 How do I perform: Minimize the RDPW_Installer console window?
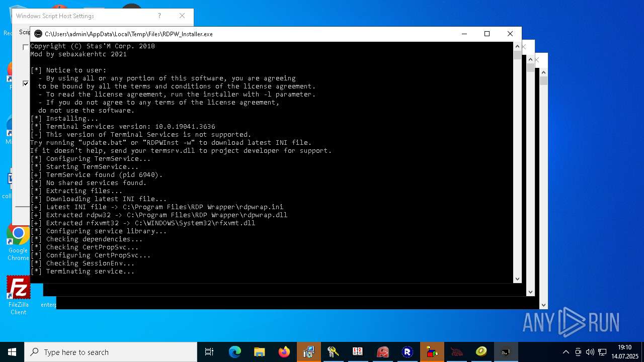(x=464, y=34)
